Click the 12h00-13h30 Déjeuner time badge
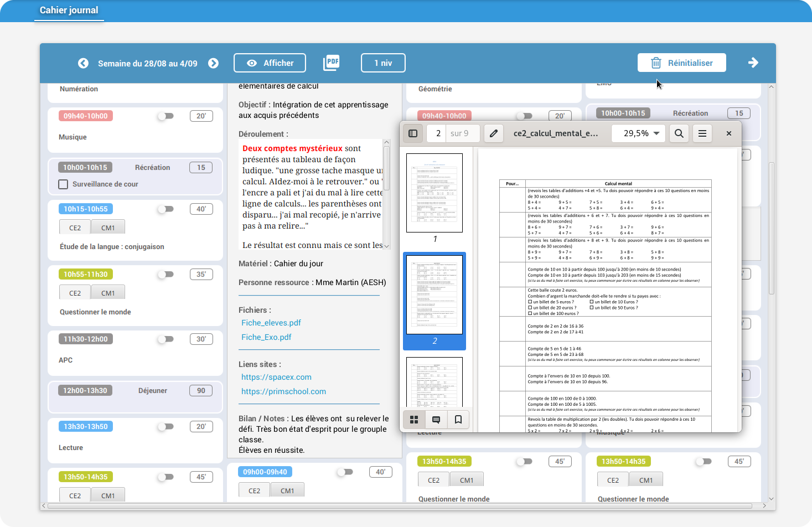Screen dimensions: 812x527 (85, 390)
